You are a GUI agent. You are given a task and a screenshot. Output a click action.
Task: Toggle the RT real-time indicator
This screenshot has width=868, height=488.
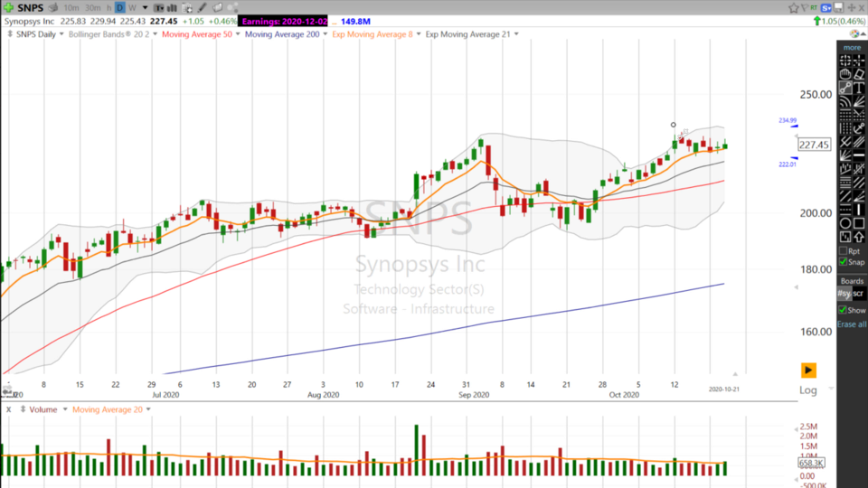click(814, 8)
